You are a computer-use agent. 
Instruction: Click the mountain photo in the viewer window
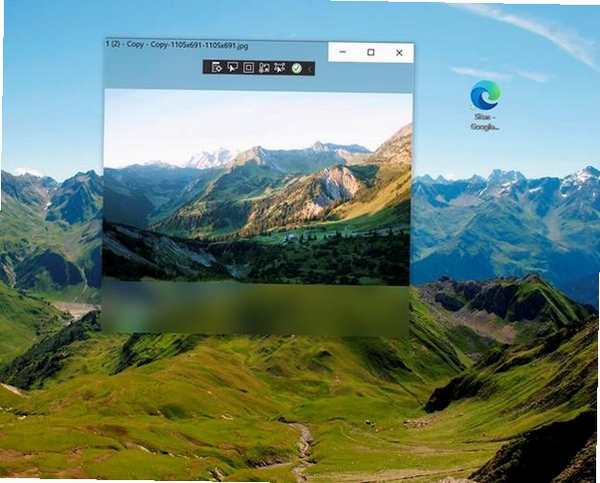(x=257, y=188)
